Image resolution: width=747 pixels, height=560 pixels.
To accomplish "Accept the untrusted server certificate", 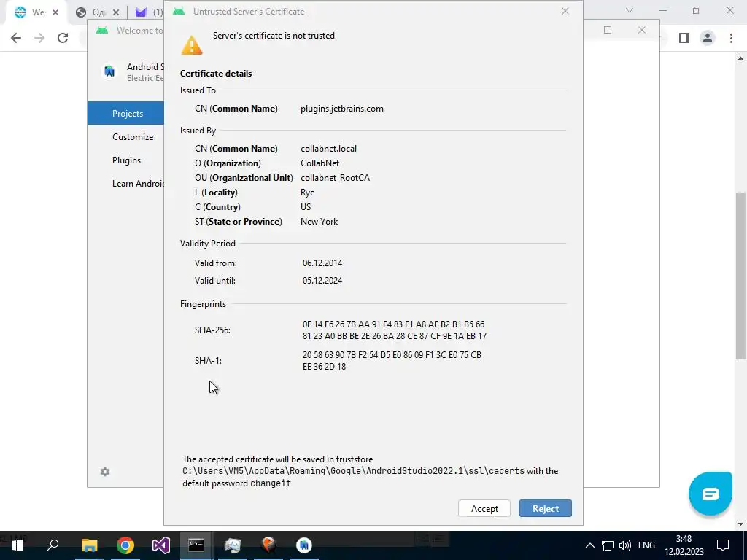I will pos(484,508).
